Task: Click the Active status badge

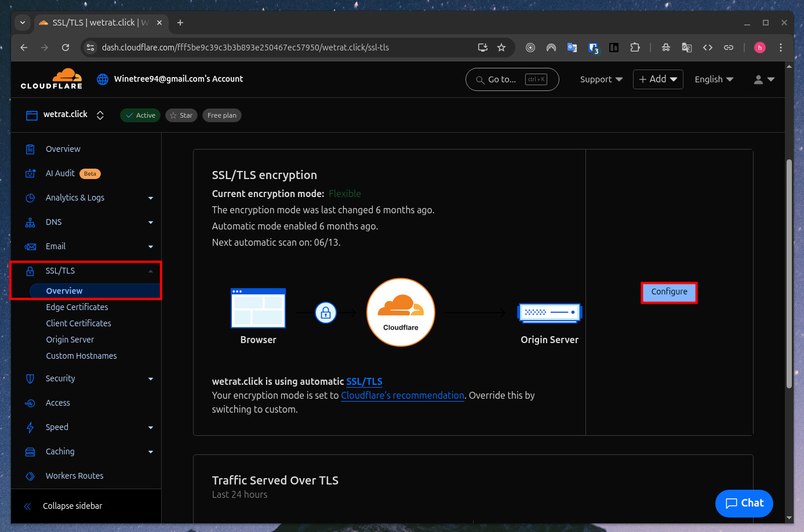Action: [140, 115]
